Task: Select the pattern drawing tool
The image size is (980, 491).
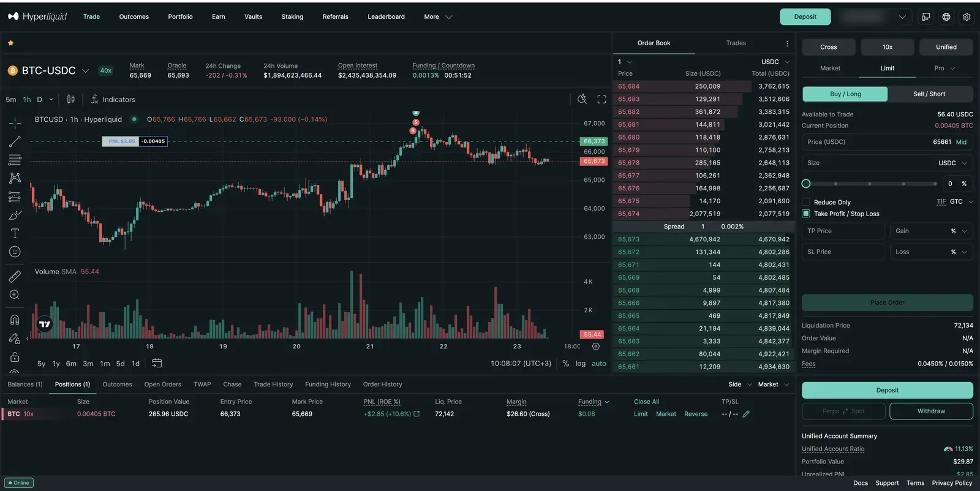Action: pyautogui.click(x=15, y=178)
